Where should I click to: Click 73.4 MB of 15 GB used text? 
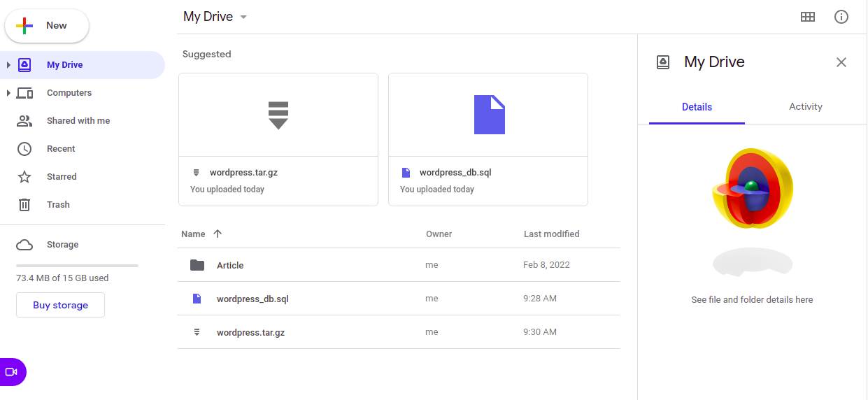point(62,278)
